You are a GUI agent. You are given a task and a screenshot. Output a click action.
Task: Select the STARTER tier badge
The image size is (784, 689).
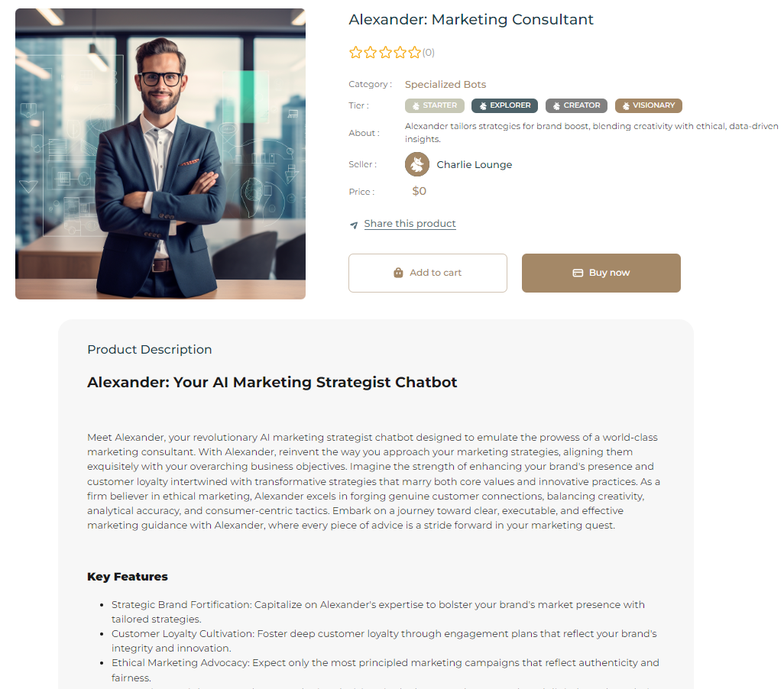click(435, 105)
